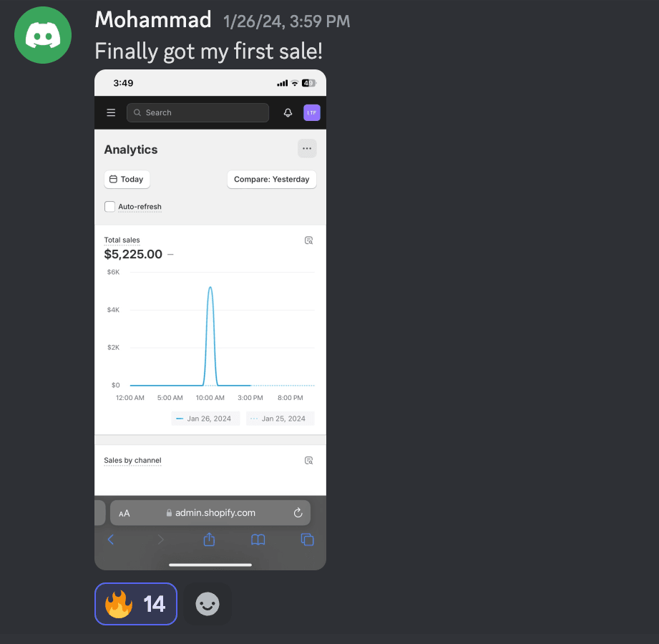Tap the Safari tabs overview icon
This screenshot has height=644, width=659.
(x=307, y=540)
